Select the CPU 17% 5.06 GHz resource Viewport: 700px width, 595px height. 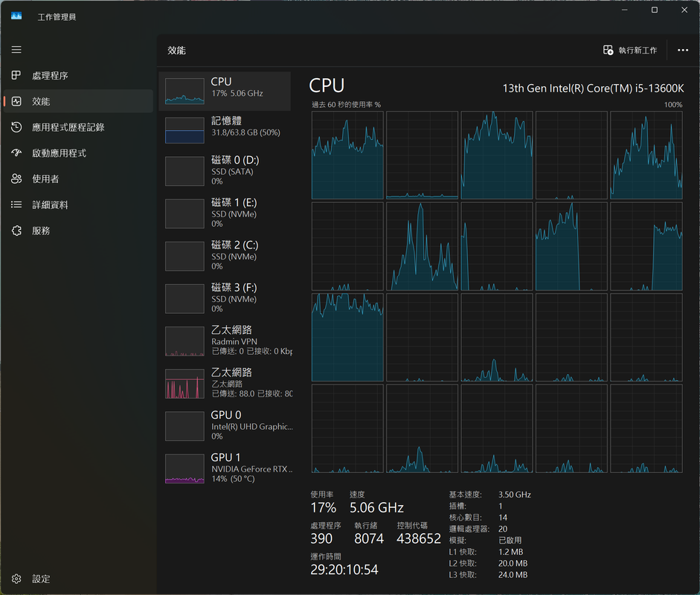click(x=225, y=91)
